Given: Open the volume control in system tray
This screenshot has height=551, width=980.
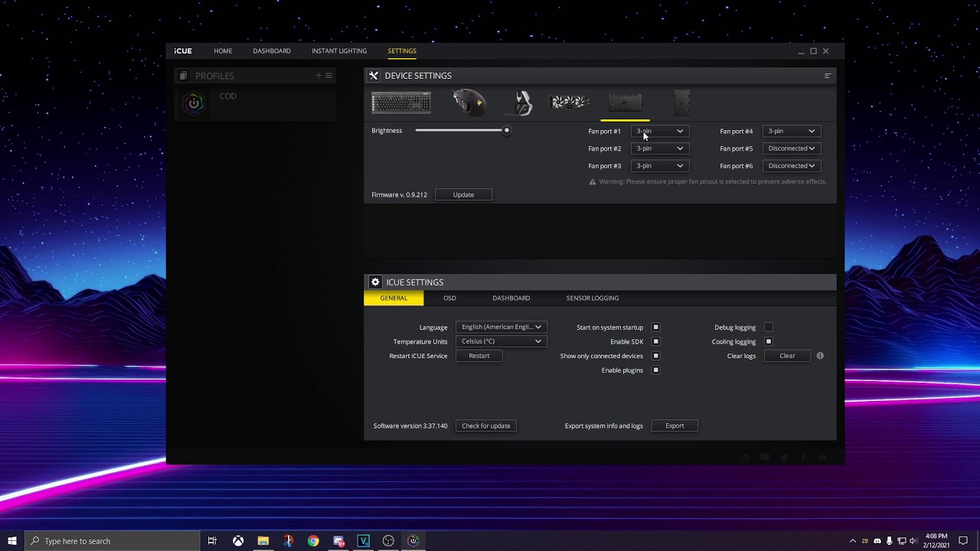Looking at the screenshot, I should 913,541.
